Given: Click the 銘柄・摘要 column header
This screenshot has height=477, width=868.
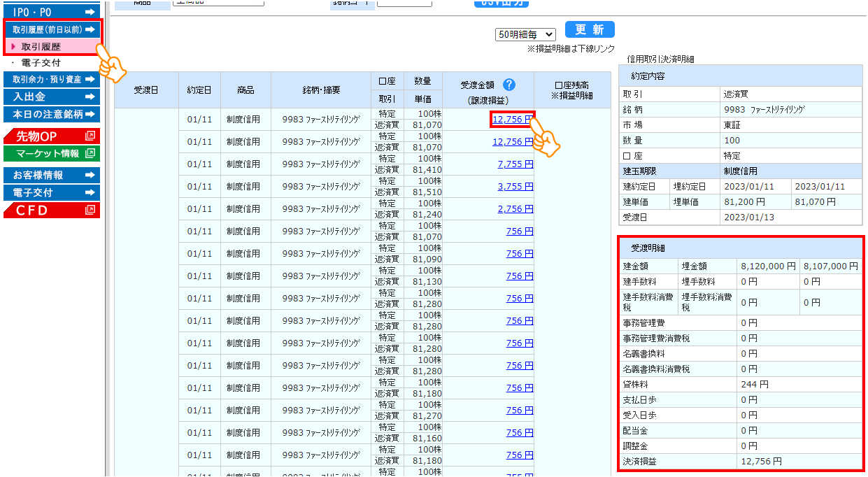Looking at the screenshot, I should coord(321,90).
